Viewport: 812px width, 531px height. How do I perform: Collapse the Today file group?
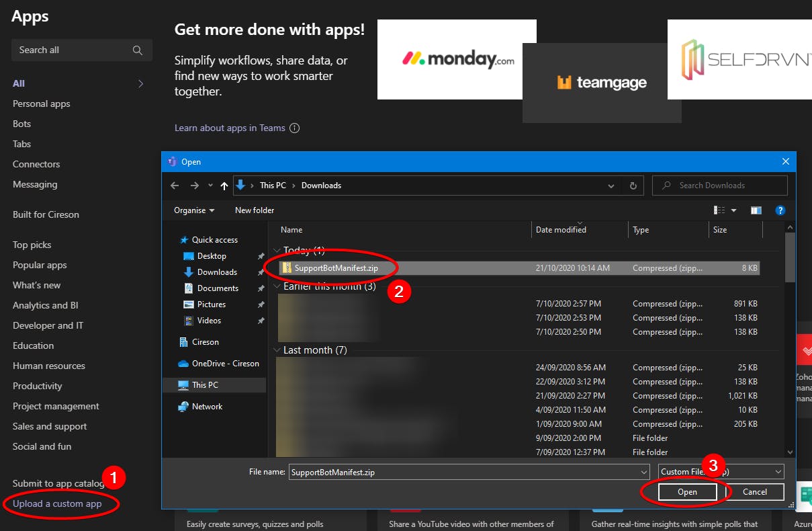pos(277,251)
